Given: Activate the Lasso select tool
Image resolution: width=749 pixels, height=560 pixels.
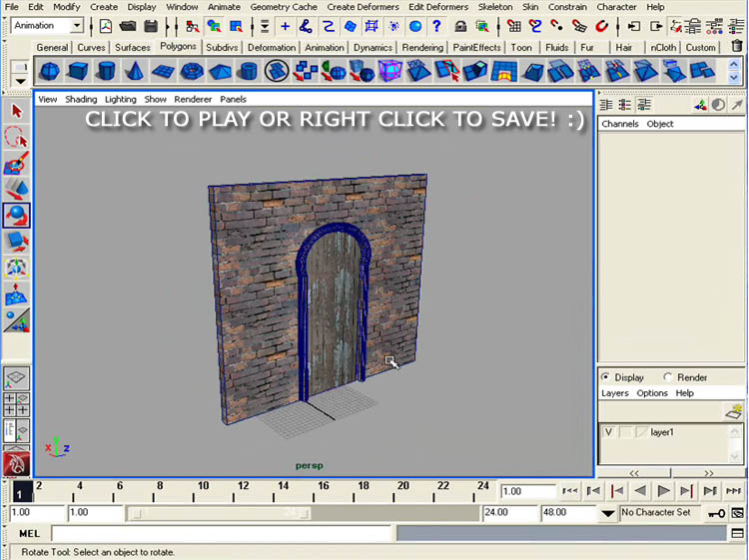Looking at the screenshot, I should [16, 137].
